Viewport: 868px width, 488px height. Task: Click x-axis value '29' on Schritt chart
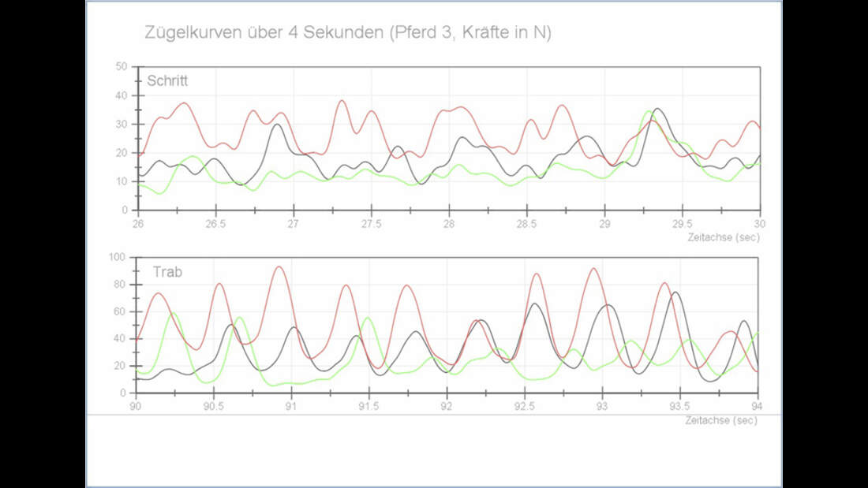click(x=604, y=224)
